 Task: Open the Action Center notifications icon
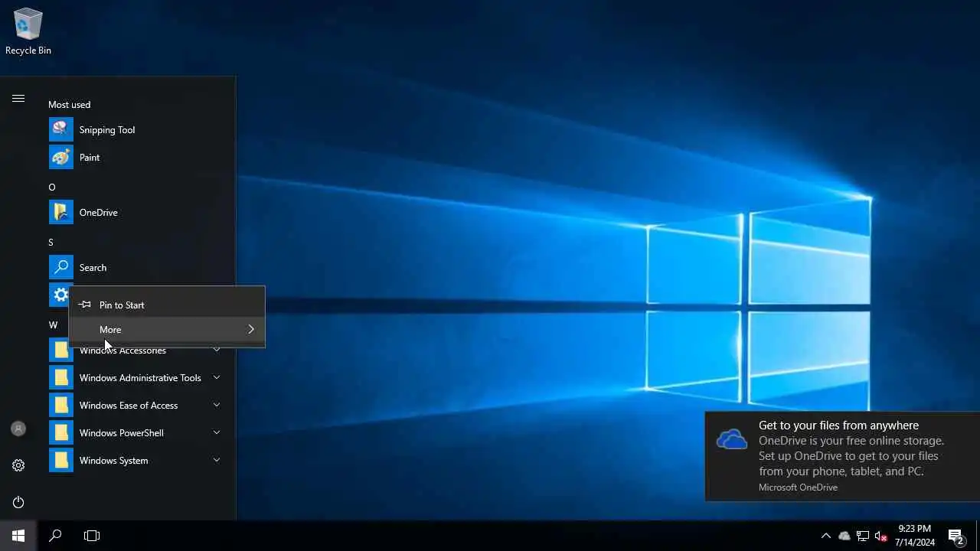click(956, 536)
